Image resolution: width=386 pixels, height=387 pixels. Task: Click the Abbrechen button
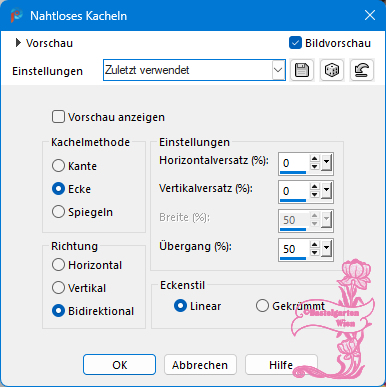pos(200,365)
